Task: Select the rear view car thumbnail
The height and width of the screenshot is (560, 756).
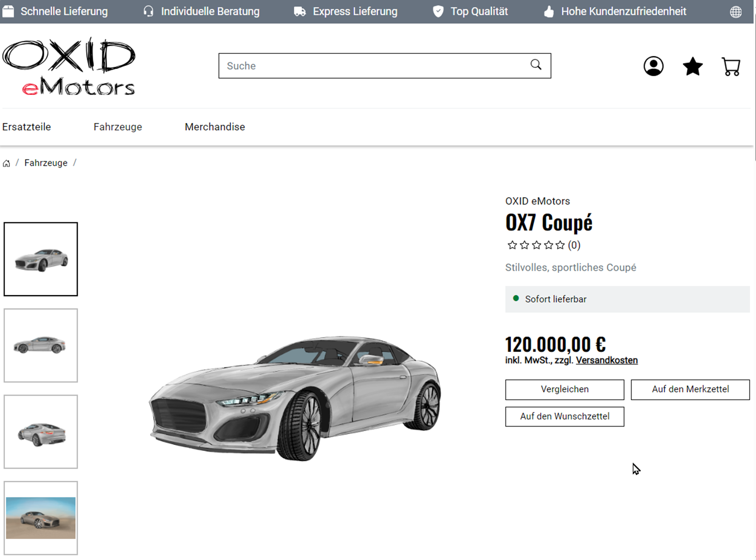Action: pyautogui.click(x=41, y=432)
